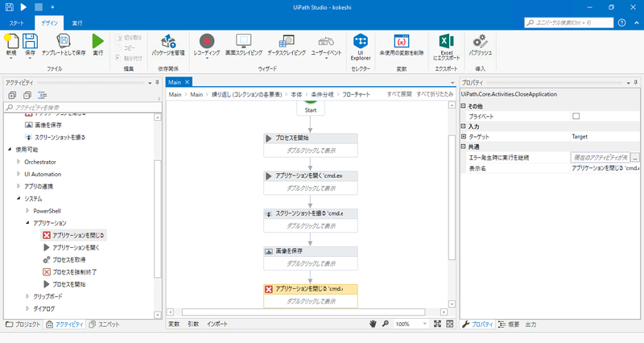Viewport: 644px width, 343px height.
Task: Collapse all activities icon in Activities panel
Action: tap(27, 95)
